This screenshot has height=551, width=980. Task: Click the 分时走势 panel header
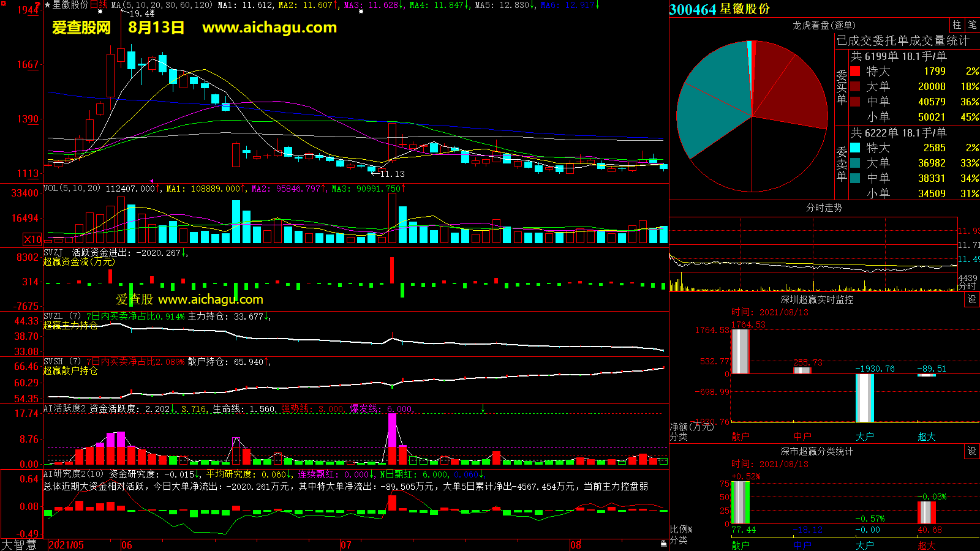click(x=824, y=208)
